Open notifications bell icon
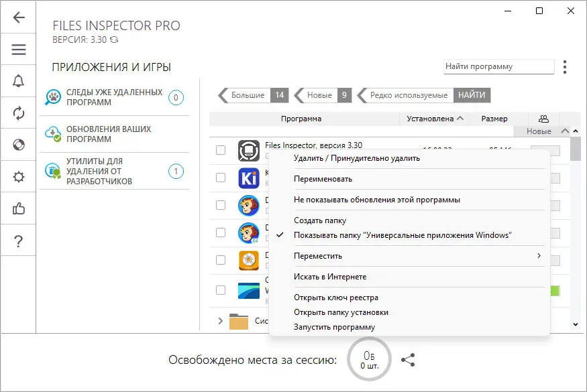The image size is (587, 392). point(19,81)
